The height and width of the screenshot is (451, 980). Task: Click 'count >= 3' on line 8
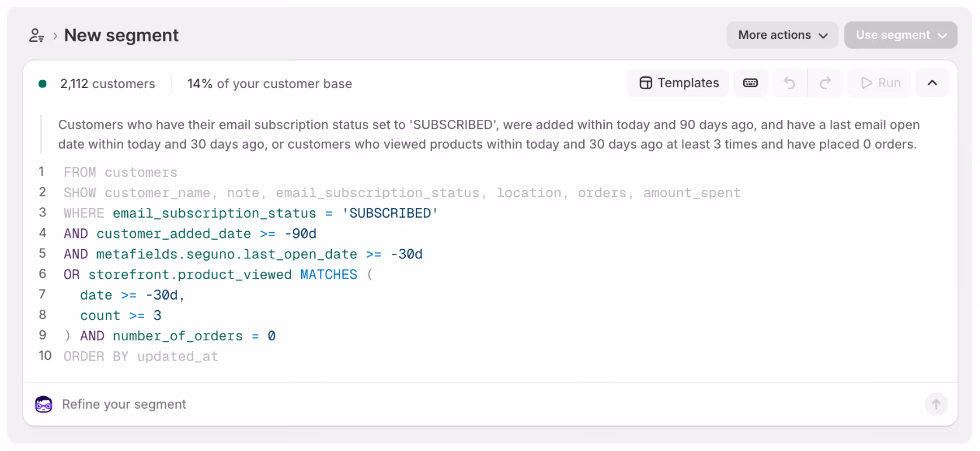[x=121, y=315]
